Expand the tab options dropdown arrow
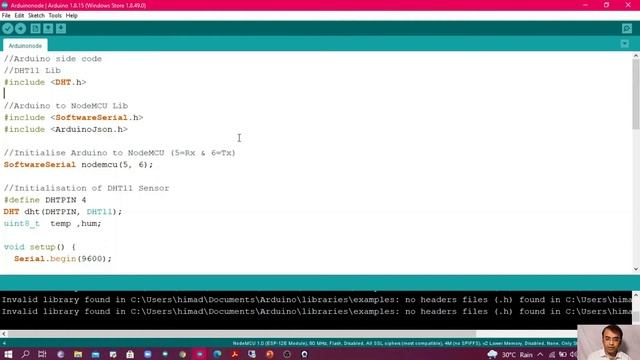This screenshot has height=360, width=640. (x=624, y=44)
